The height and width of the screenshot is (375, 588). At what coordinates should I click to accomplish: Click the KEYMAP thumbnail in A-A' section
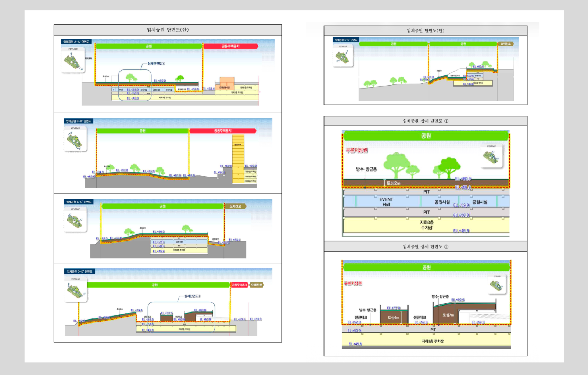[x=73, y=60]
